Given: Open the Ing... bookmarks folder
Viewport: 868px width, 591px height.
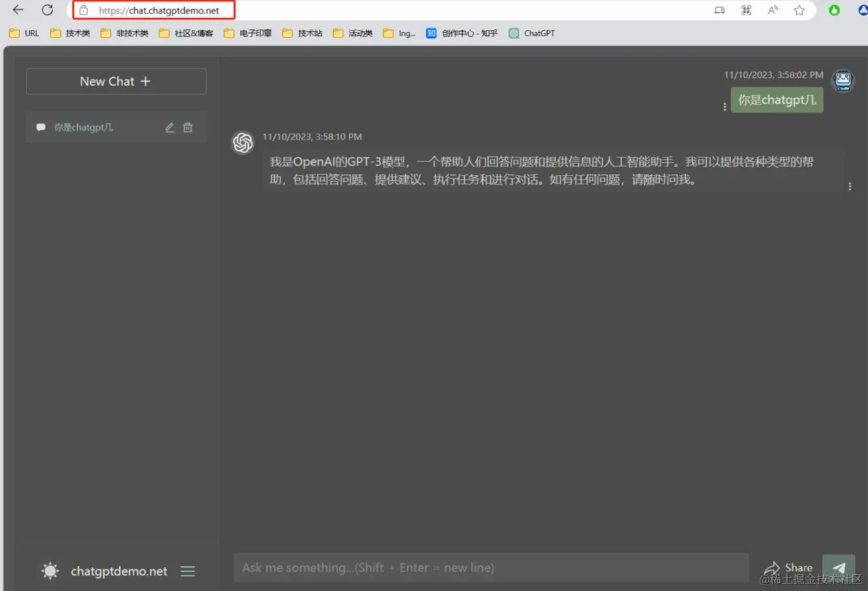Looking at the screenshot, I should [x=399, y=33].
